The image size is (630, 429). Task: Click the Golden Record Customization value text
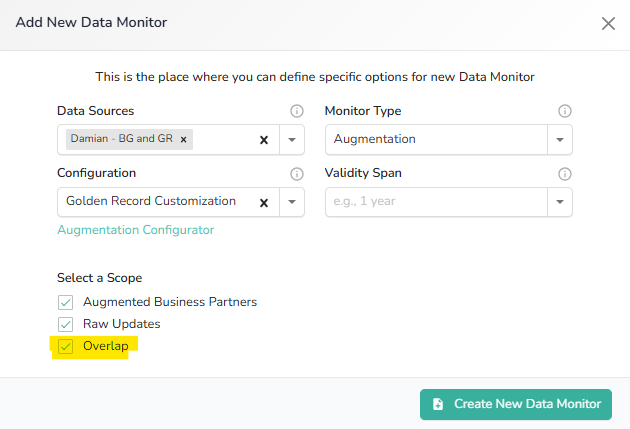[x=151, y=201]
